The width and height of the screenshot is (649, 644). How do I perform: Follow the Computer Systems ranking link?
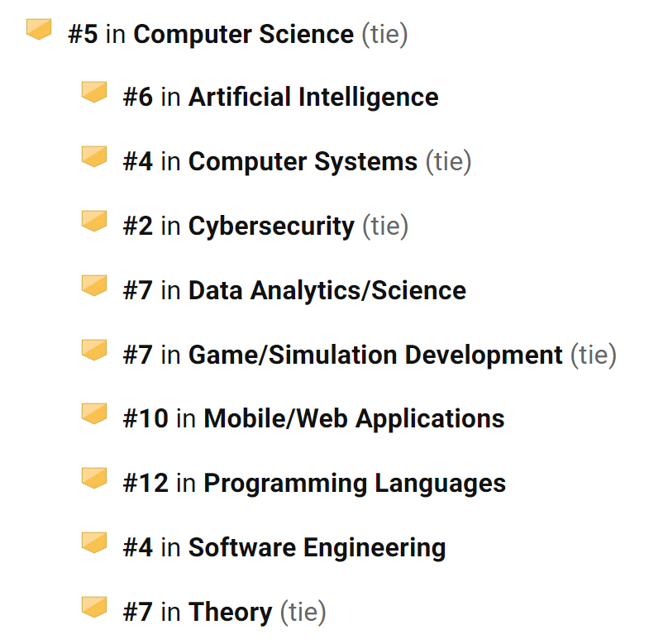(x=303, y=161)
